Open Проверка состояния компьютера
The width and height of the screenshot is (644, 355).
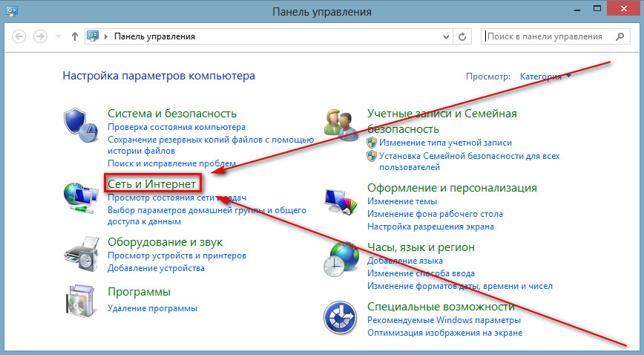pyautogui.click(x=177, y=127)
